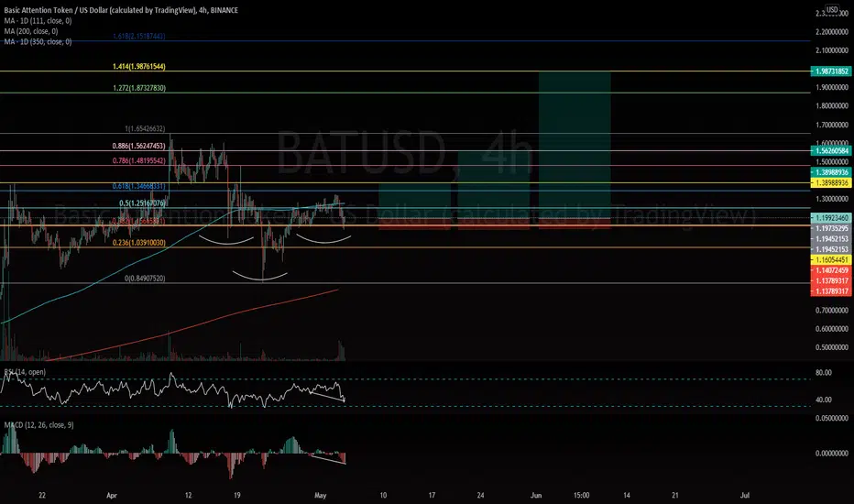Click the 10 date on time axis
The height and width of the screenshot is (504, 854).
point(383,495)
